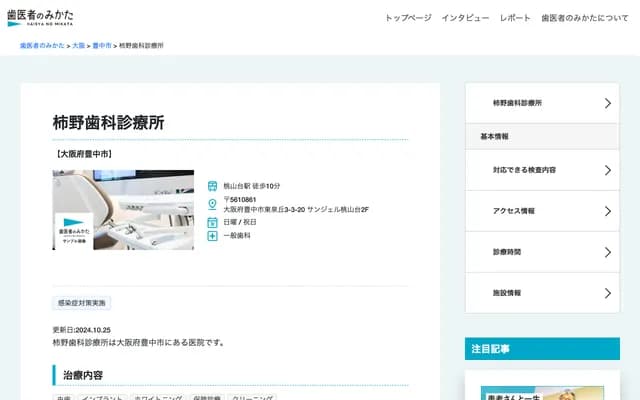This screenshot has width=640, height=400.
Task: Click the chevron on the 柿野歯科診療所 sidebar row
Action: (608, 103)
